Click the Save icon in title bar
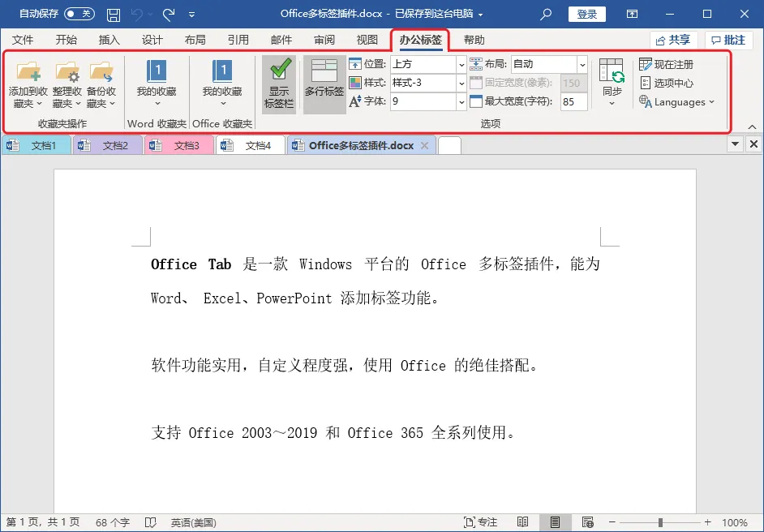 pos(113,15)
